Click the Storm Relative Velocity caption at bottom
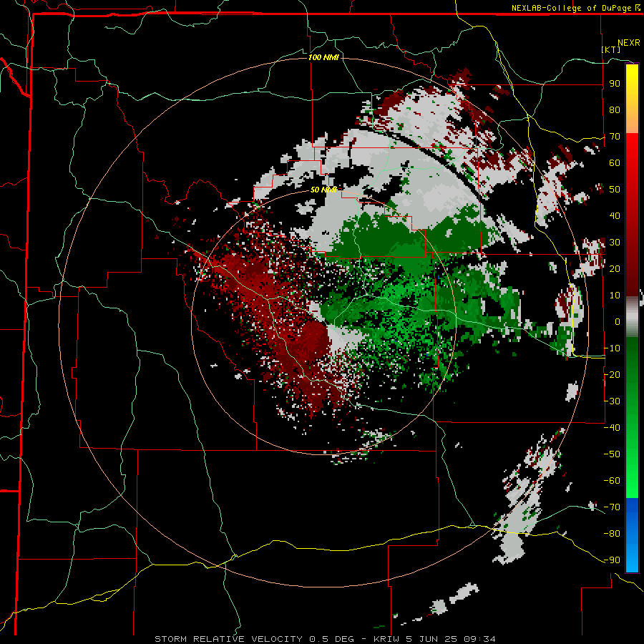Viewport: 644px width, 644px height. tap(325, 639)
